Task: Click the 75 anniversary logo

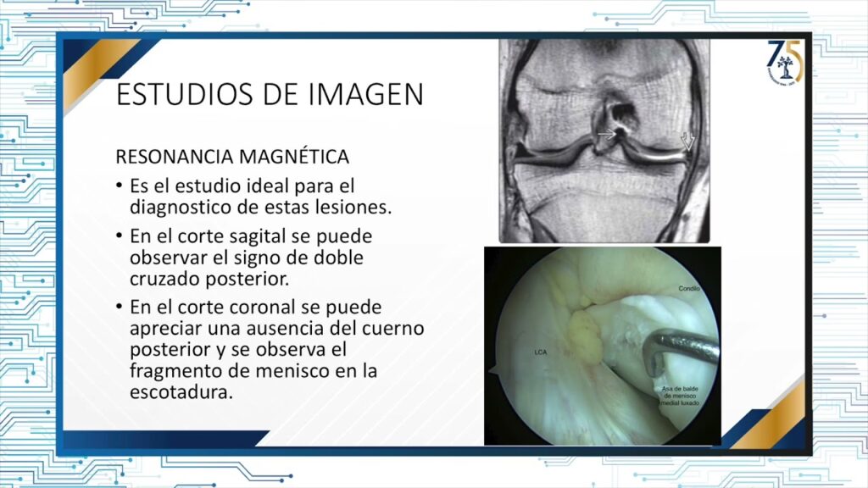Action: click(x=784, y=64)
